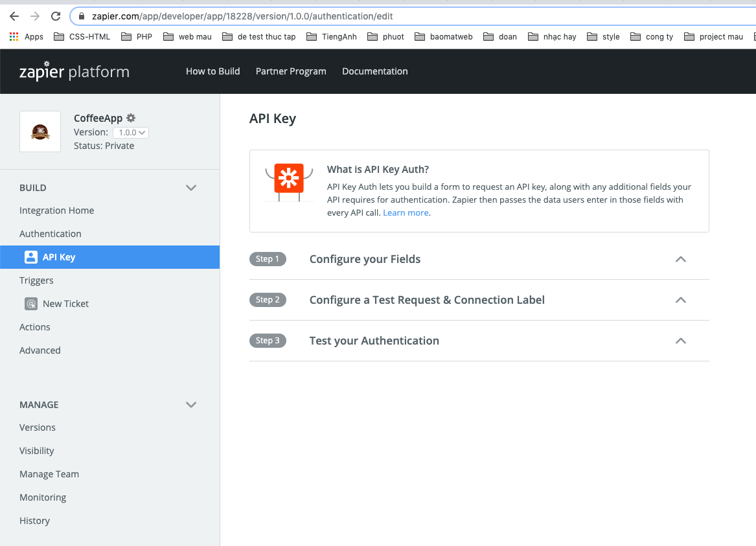This screenshot has height=546, width=756.
Task: Click the Learn more link
Action: (x=406, y=212)
